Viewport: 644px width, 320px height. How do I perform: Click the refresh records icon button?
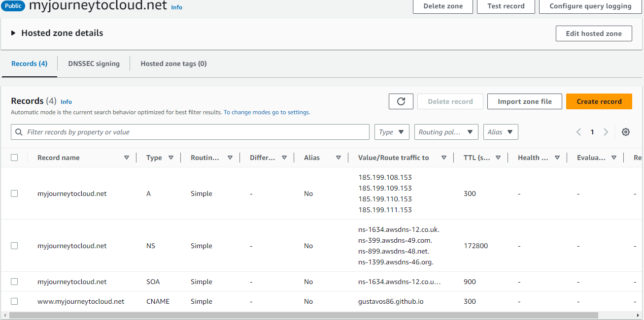pos(401,101)
